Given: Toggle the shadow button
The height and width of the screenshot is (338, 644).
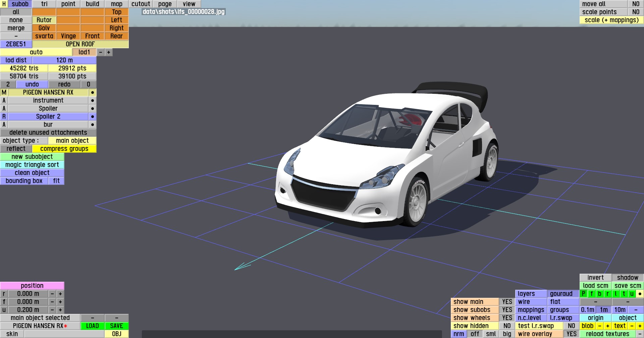Looking at the screenshot, I should click(x=628, y=278).
